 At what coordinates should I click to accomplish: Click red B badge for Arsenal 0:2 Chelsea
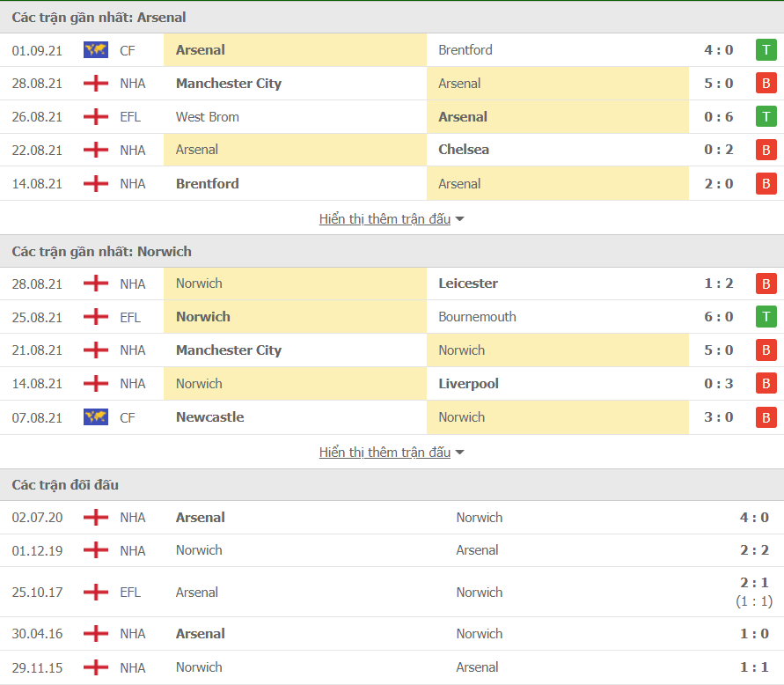(766, 150)
